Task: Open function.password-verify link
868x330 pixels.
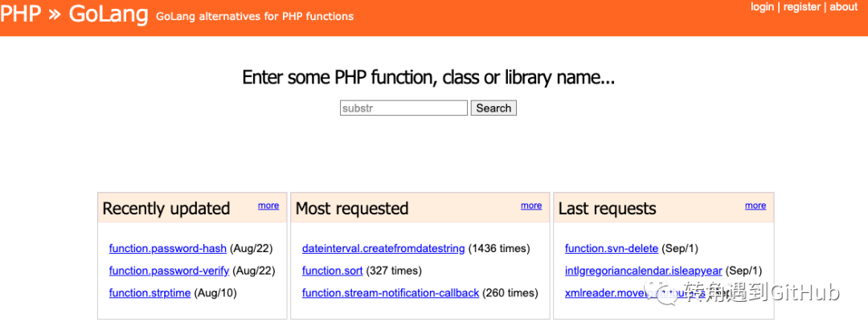Action: coord(169,271)
